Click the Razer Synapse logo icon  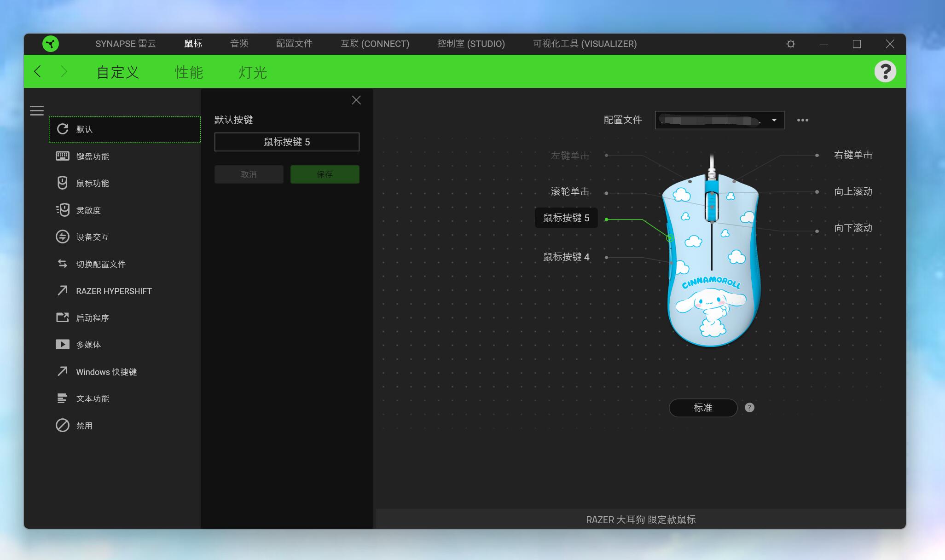point(51,44)
